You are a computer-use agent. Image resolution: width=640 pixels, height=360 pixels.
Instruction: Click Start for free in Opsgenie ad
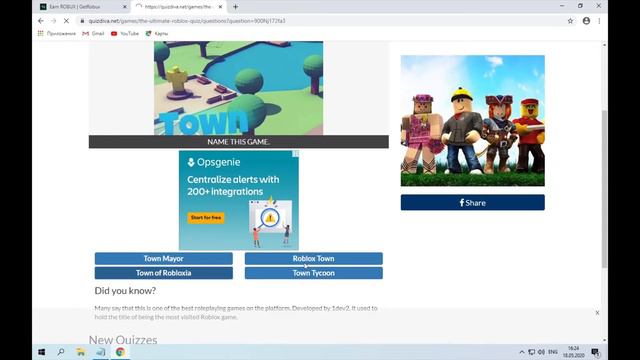point(206,218)
